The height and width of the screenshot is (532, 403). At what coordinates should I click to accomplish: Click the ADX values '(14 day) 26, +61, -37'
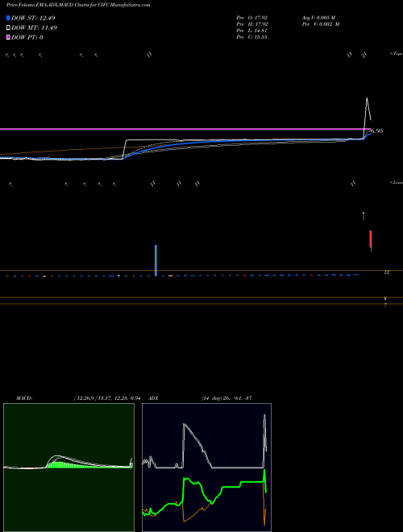[x=226, y=398]
